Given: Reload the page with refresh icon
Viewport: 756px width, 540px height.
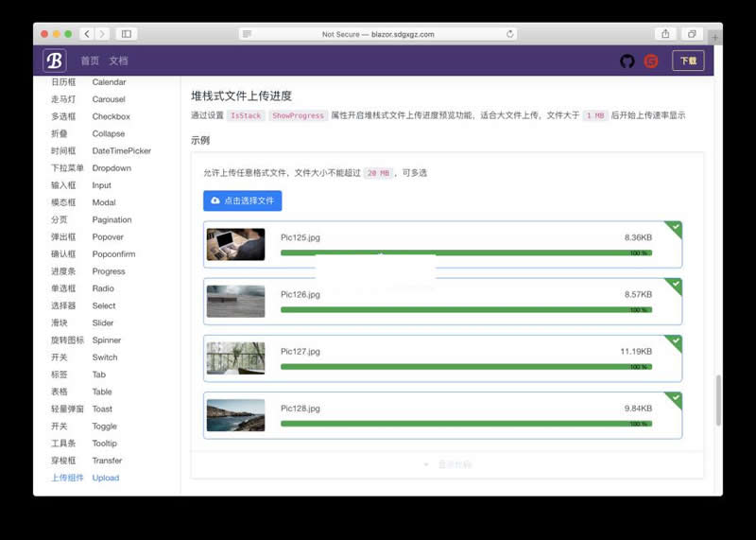Looking at the screenshot, I should (510, 34).
